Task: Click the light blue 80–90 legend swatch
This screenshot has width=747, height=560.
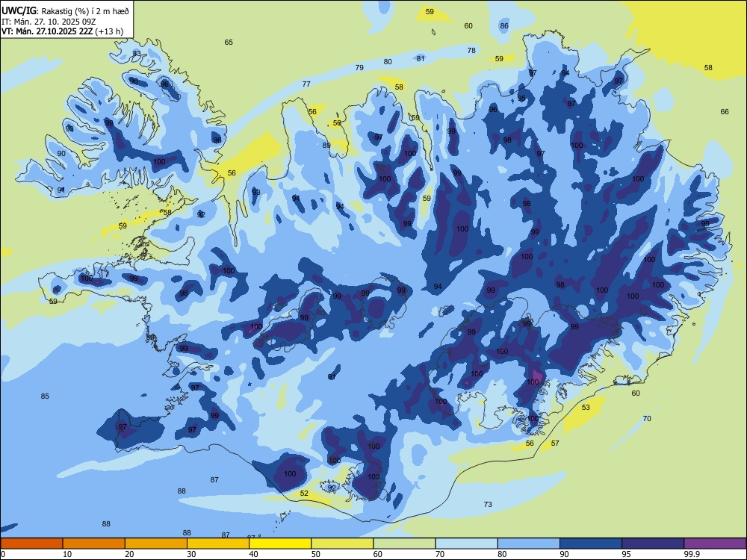Action: coord(529,544)
